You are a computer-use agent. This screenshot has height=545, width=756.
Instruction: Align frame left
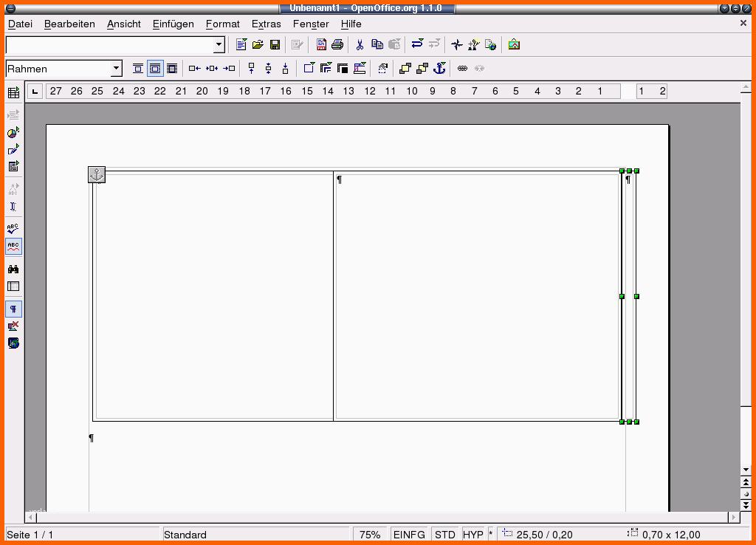[195, 69]
